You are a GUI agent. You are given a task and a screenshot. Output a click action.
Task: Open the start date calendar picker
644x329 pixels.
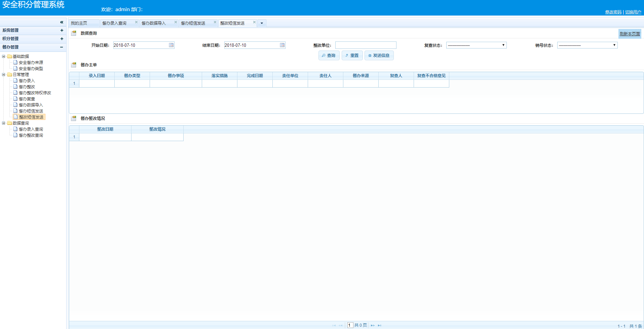point(171,45)
